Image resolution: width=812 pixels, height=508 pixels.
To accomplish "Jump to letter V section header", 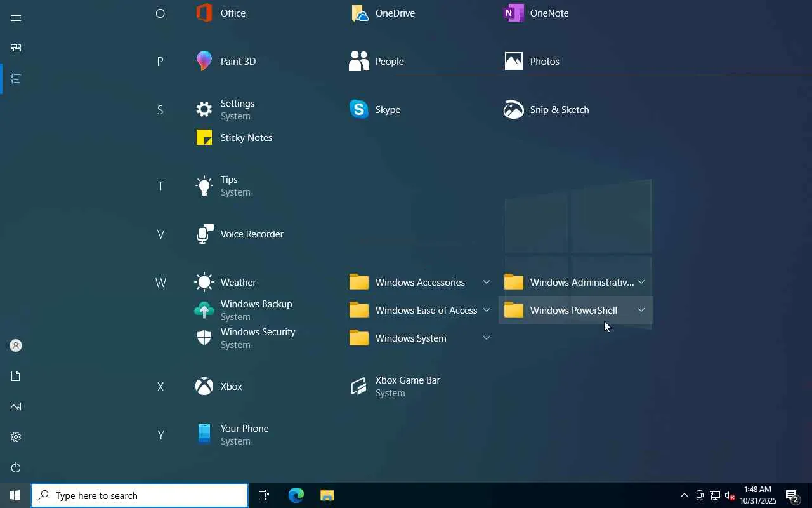I will [160, 234].
